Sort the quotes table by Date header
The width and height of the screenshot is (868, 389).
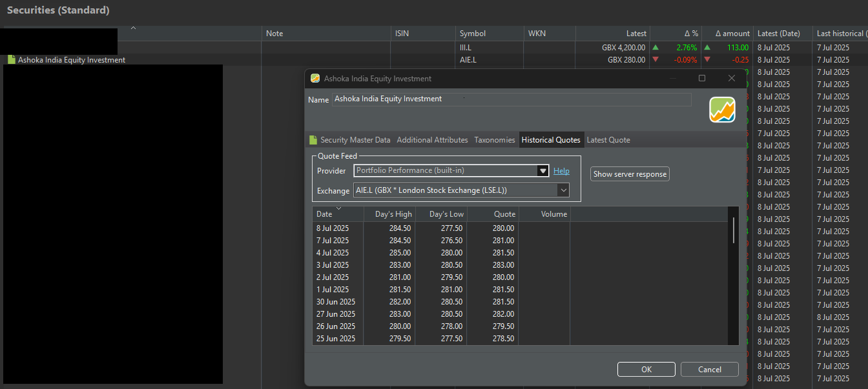[337, 214]
